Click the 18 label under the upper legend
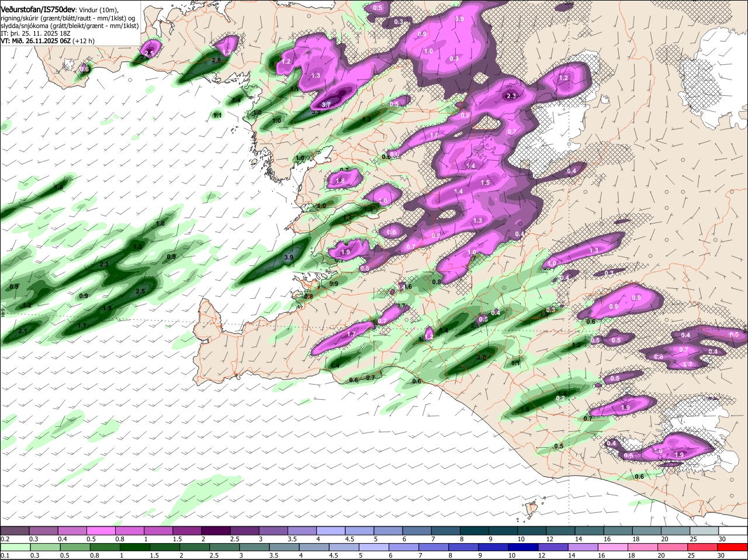 pos(636,539)
